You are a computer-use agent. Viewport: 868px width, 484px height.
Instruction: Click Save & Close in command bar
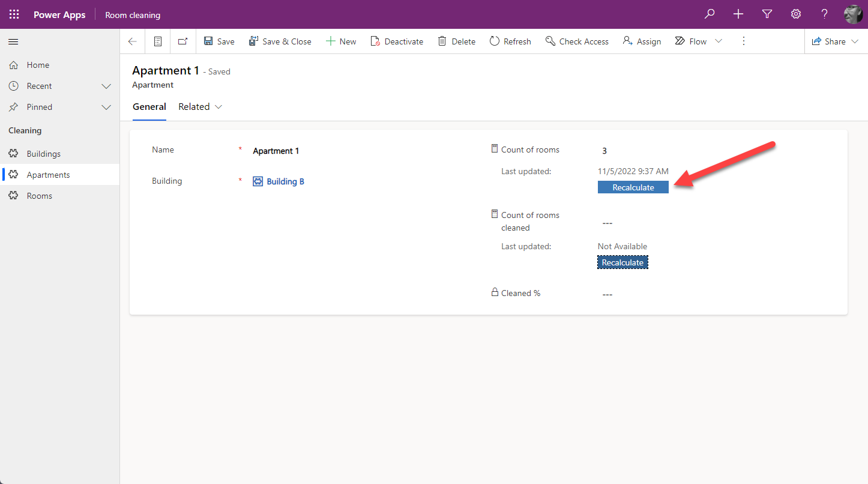pos(280,41)
